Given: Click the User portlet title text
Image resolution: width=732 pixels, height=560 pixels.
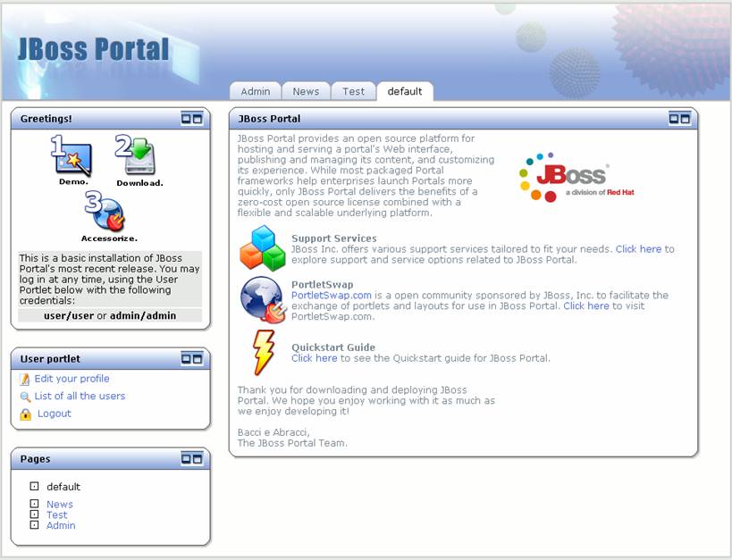Looking at the screenshot, I should tap(50, 359).
